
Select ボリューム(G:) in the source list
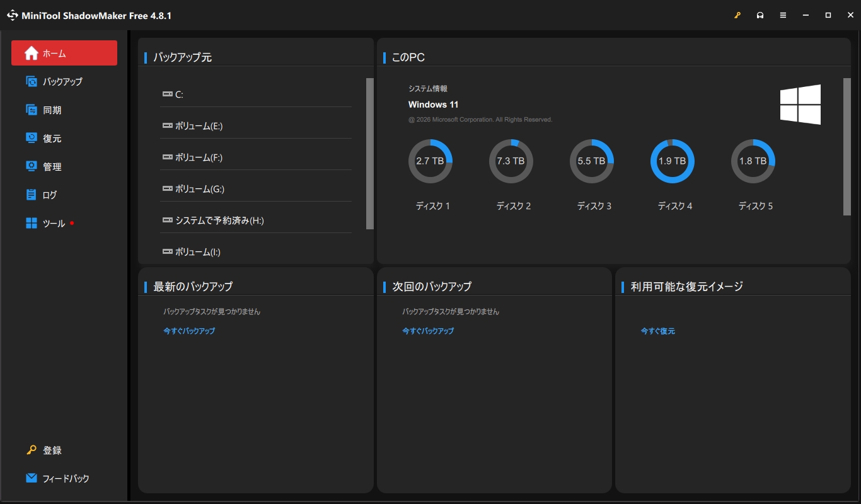point(255,188)
